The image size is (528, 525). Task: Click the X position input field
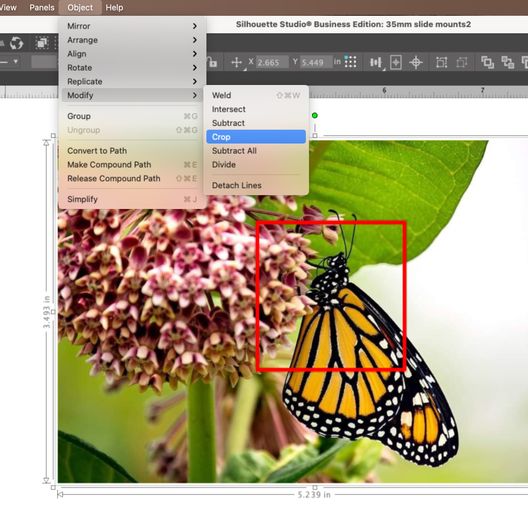point(272,62)
